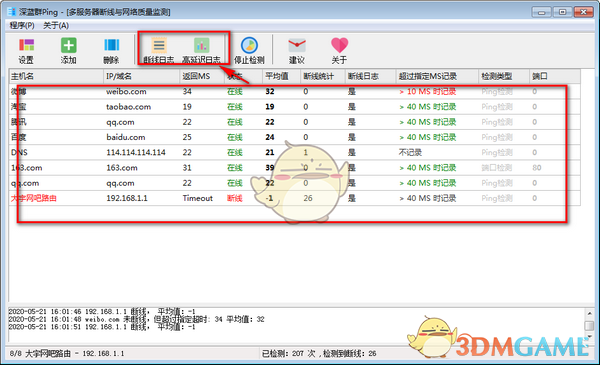Screen dimensions: 600x365
Task: Minimize the 深蓝群Ping window
Action: point(541,12)
